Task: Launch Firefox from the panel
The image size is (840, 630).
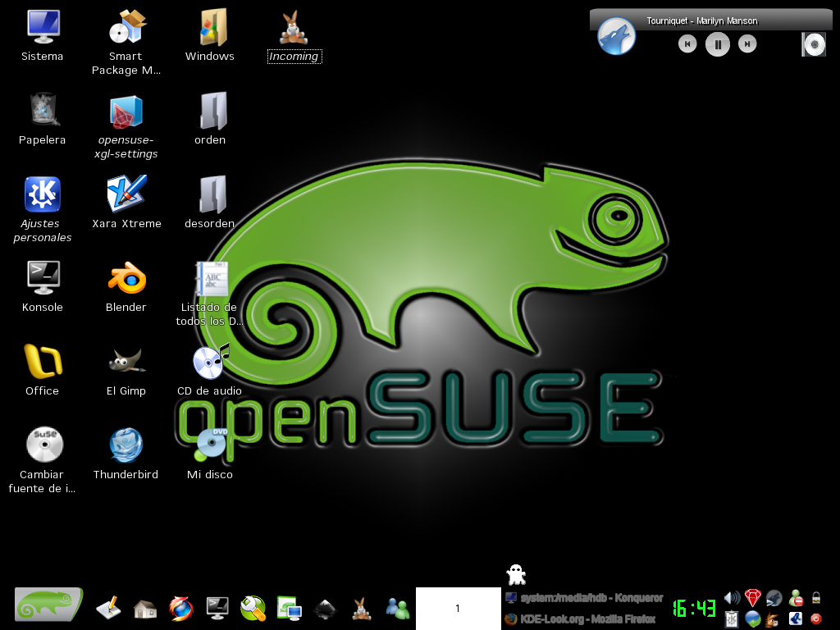Action: tap(181, 609)
